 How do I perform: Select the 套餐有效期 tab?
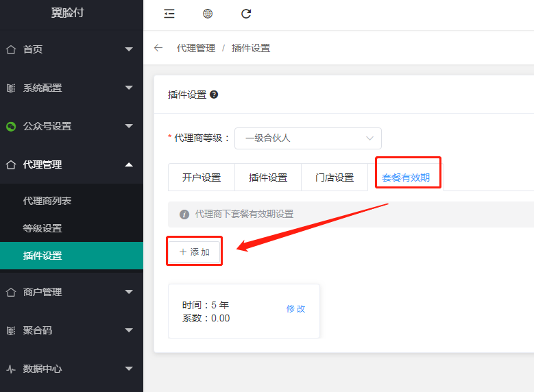tap(406, 177)
